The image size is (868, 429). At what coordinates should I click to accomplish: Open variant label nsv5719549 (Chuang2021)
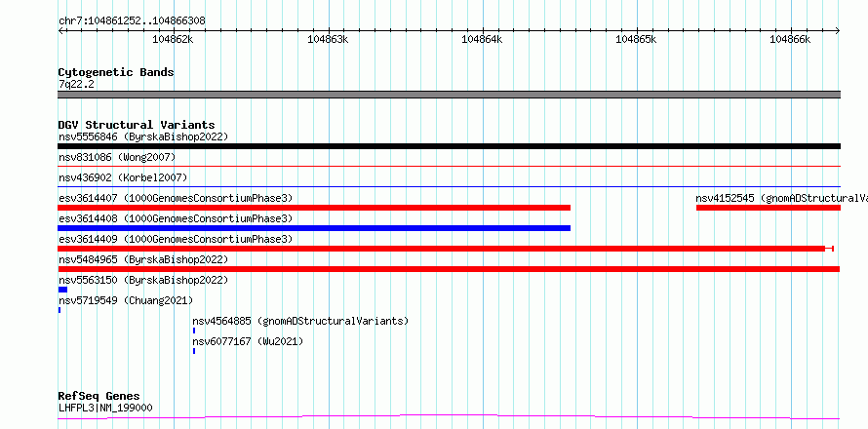click(x=126, y=300)
